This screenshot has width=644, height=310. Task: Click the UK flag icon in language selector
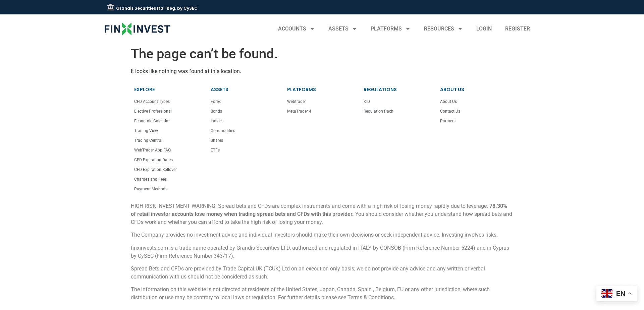pyautogui.click(x=607, y=293)
